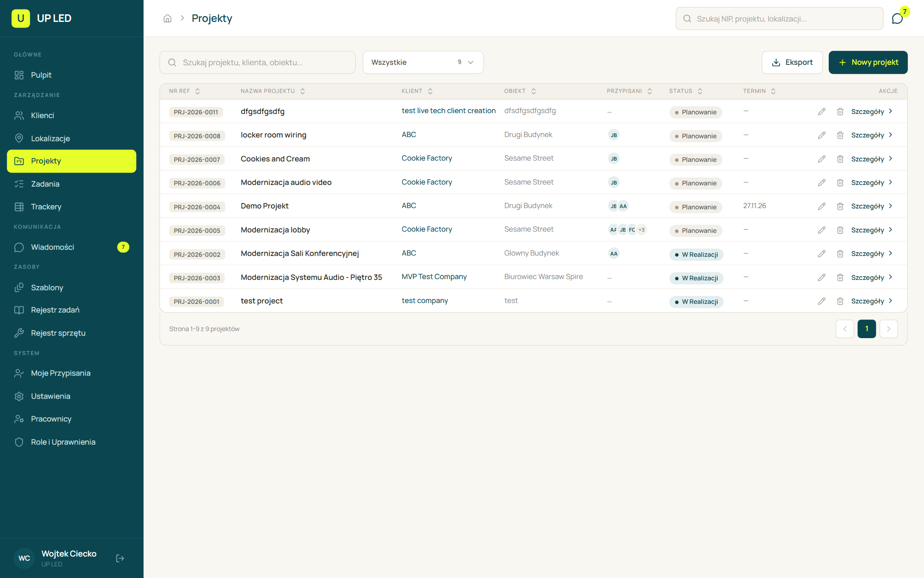The width and height of the screenshot is (924, 578).
Task: Focus the project search field
Action: (x=257, y=62)
